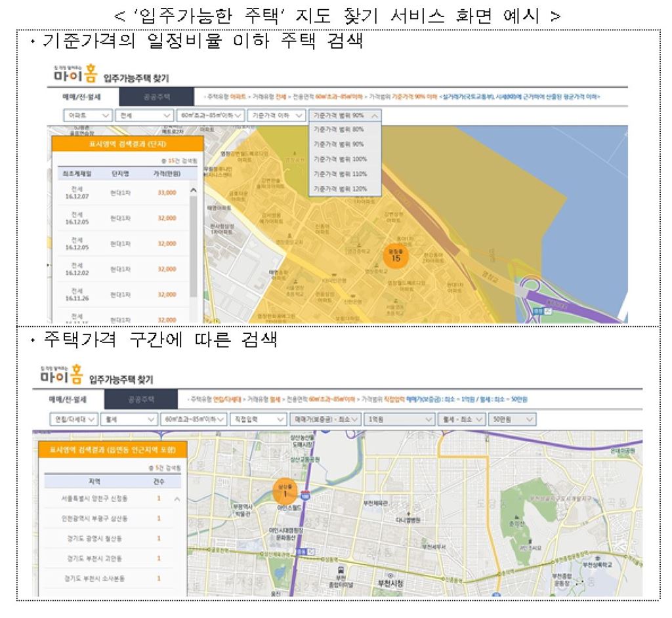Choose 기준가격 범위 110% option

tap(340, 174)
